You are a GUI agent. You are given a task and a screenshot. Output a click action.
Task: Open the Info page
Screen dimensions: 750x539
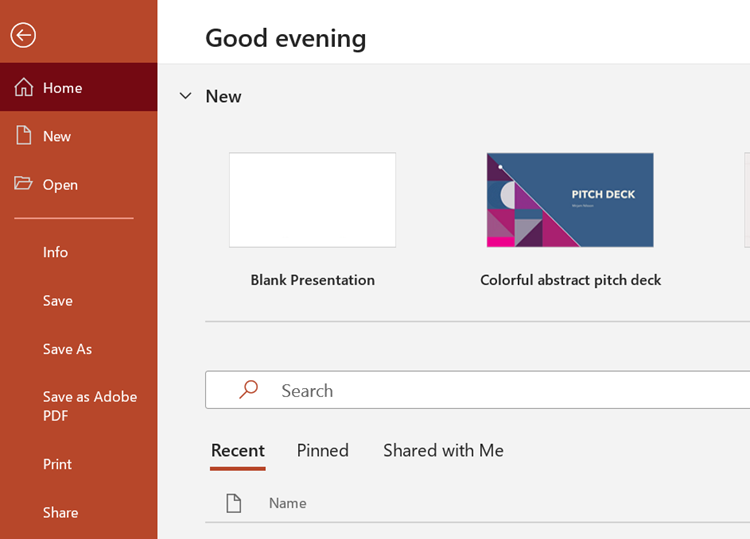click(x=56, y=252)
